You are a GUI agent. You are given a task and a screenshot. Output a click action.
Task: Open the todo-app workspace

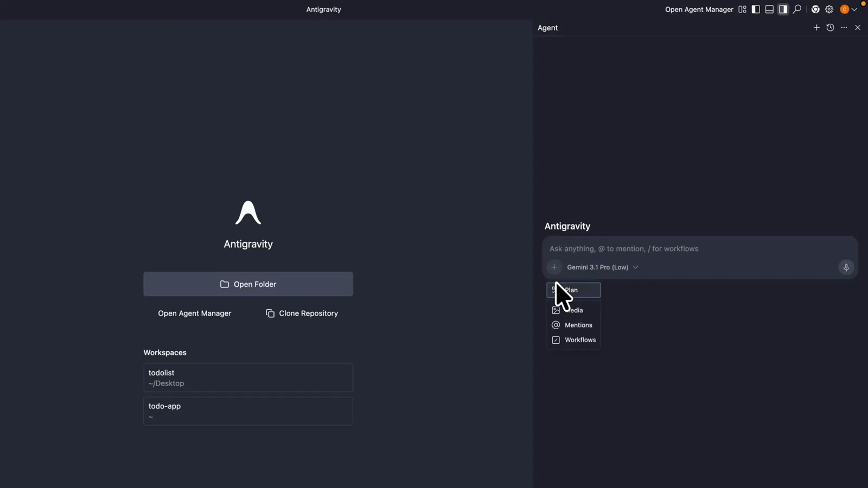coord(248,411)
